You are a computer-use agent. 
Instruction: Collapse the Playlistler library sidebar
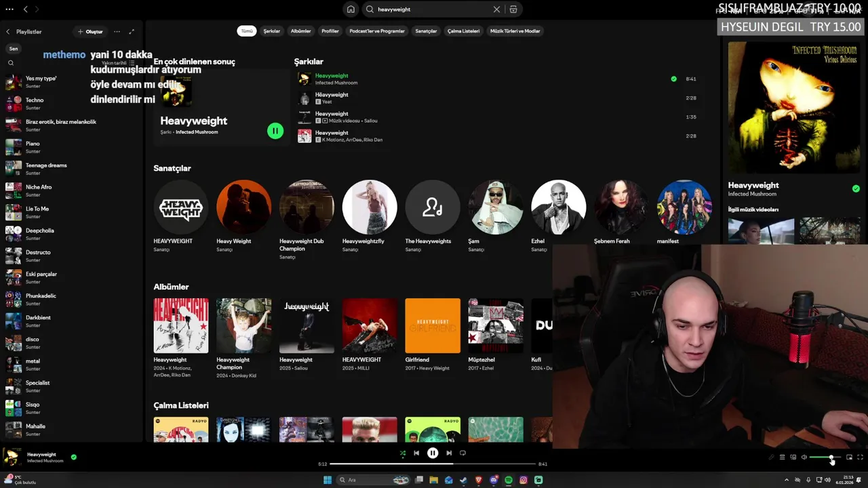pos(8,32)
